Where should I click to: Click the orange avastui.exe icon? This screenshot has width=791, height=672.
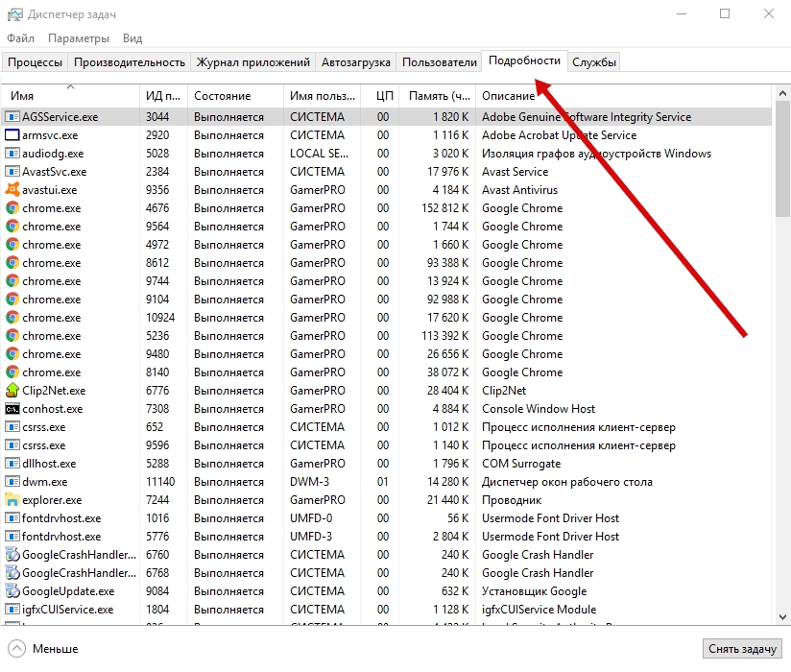(12, 190)
